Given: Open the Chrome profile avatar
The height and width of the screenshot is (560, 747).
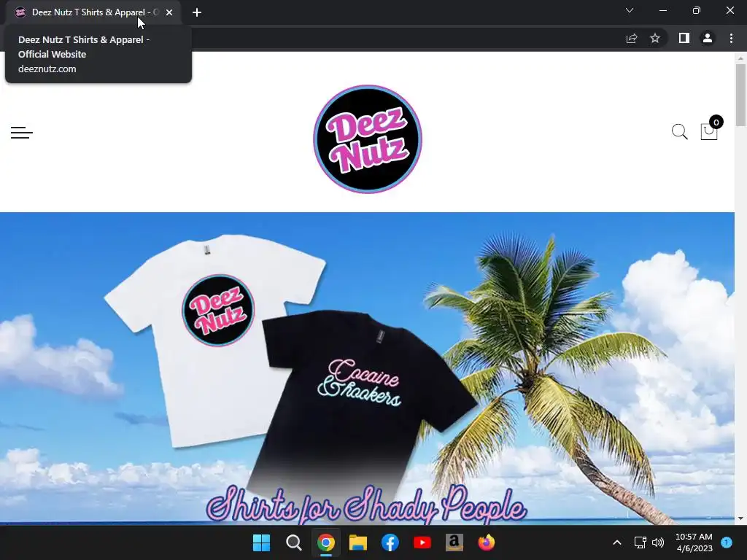Looking at the screenshot, I should (708, 38).
